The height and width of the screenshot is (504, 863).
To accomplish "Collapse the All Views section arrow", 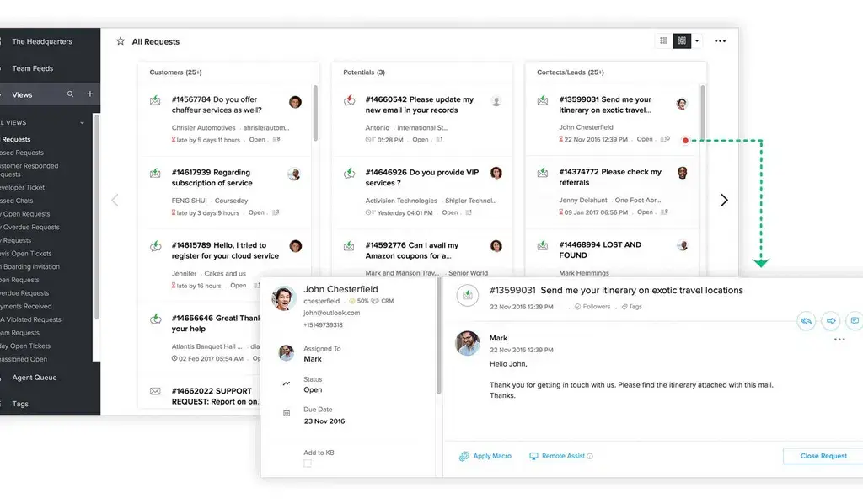I will pyautogui.click(x=82, y=123).
